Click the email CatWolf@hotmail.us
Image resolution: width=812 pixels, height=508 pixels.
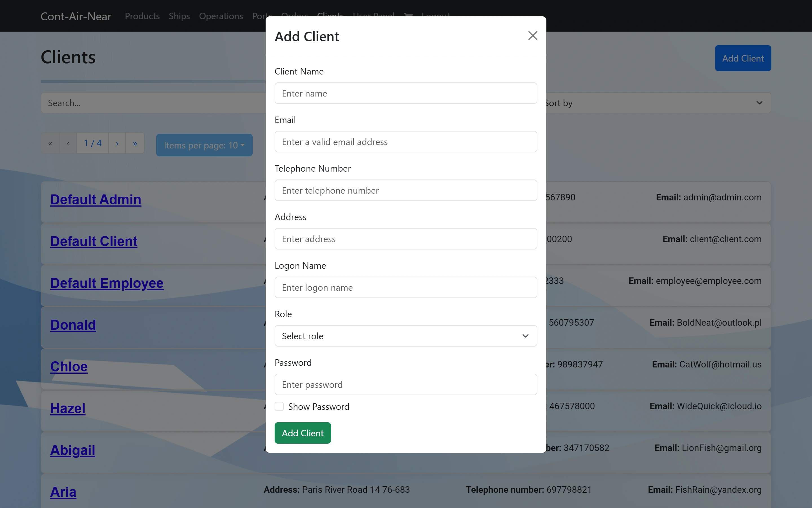point(720,364)
